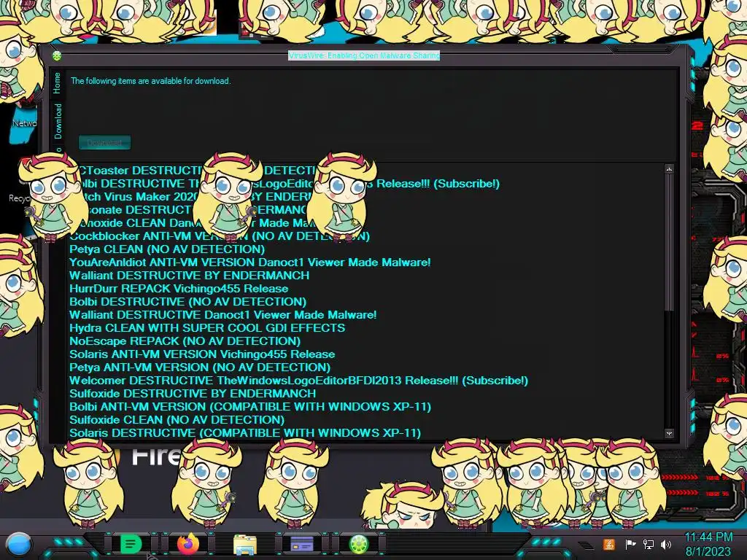Click the volume speaker tray icon

click(666, 544)
